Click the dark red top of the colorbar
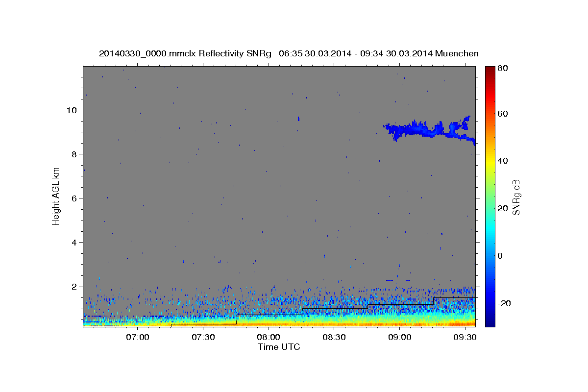Screen dimensions: 588x392 (490, 71)
